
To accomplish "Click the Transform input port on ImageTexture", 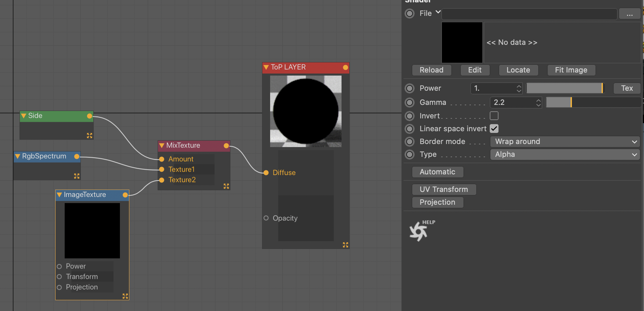I will click(59, 277).
